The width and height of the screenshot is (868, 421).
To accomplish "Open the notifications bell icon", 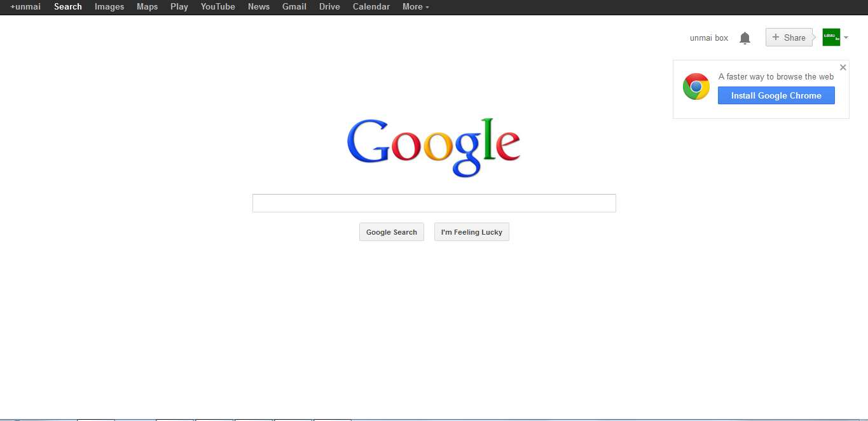I will (x=745, y=38).
